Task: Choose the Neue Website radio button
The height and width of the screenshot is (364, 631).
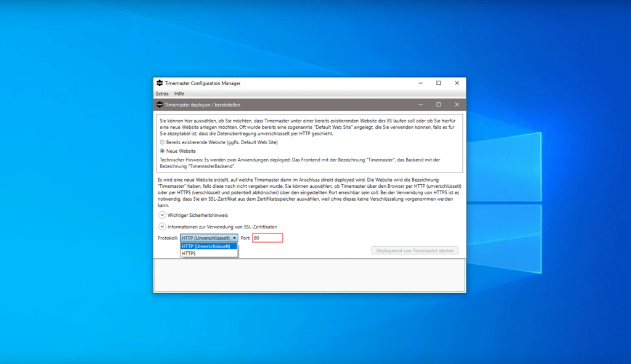Action: point(162,150)
